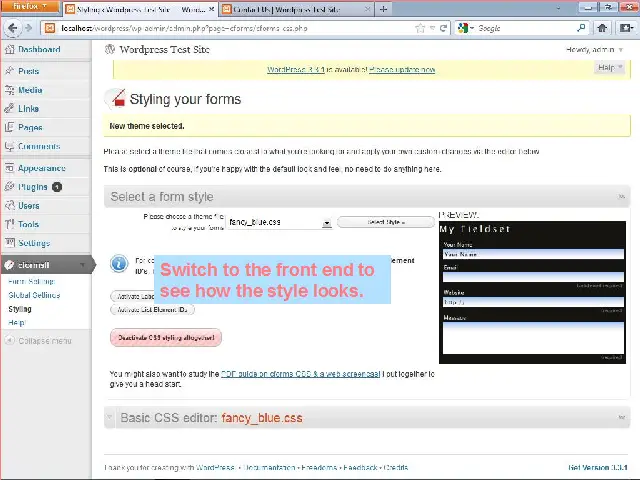Open the PDF guide on cforms CSS link
Viewport: 640px width, 480px height.
click(x=300, y=374)
